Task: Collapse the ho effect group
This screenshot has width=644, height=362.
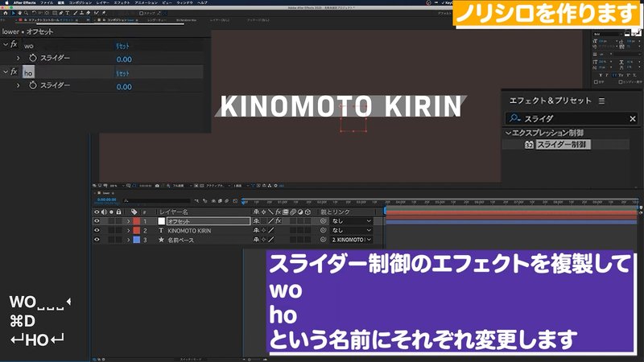Action: coord(6,72)
